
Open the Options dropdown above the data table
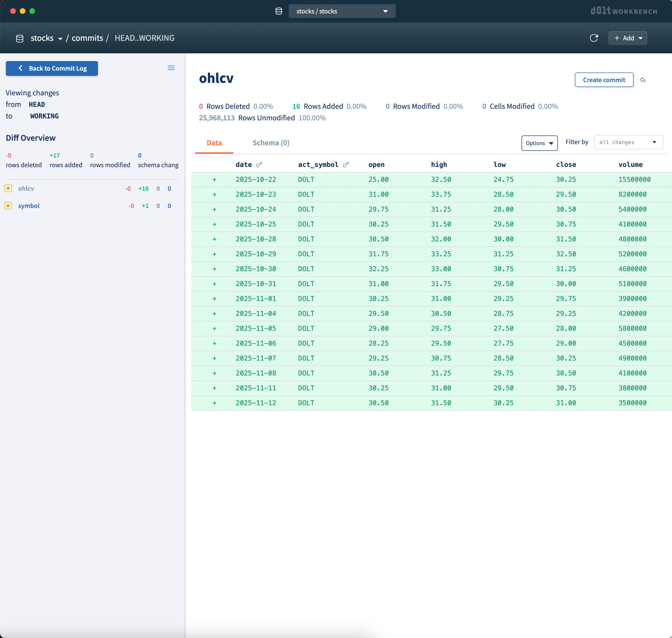(x=539, y=143)
